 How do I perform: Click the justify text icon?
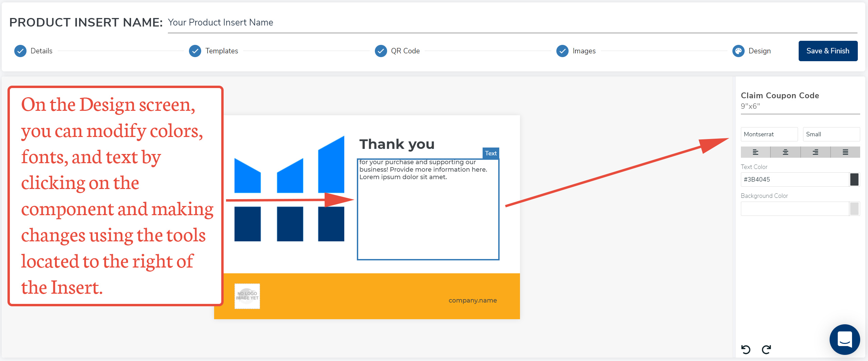845,152
